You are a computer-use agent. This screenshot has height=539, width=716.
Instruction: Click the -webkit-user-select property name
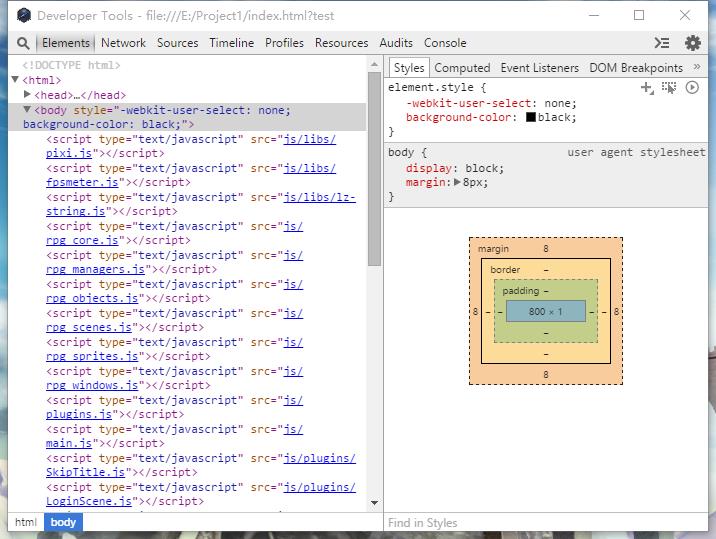click(469, 103)
